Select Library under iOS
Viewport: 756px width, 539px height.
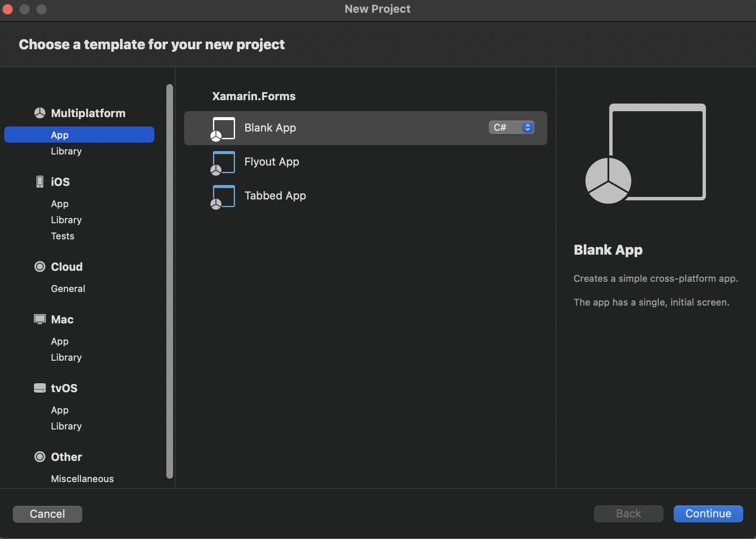click(x=66, y=220)
